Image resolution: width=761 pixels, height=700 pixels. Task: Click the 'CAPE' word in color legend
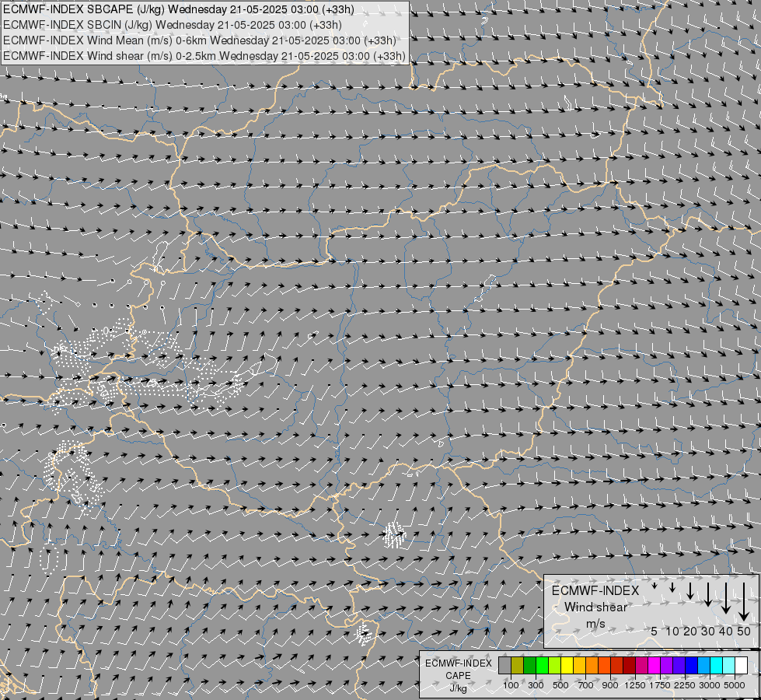click(458, 676)
